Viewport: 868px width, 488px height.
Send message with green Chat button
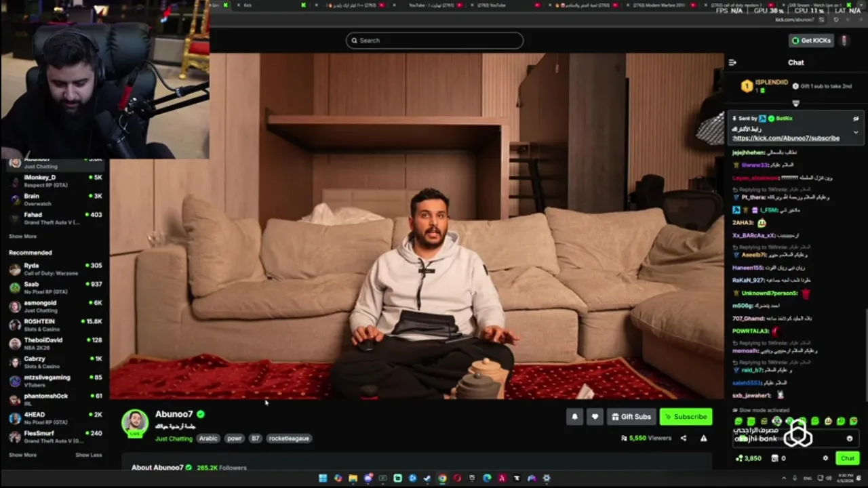point(848,458)
